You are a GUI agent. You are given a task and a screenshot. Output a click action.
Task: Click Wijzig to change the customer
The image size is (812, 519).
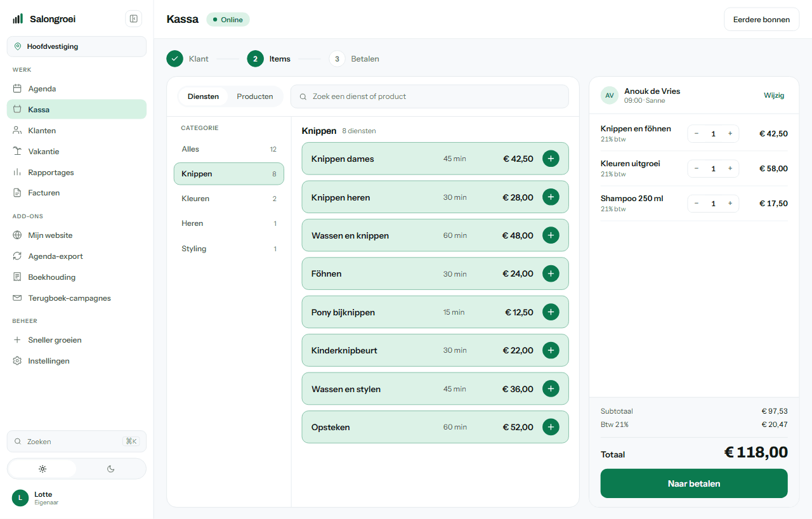(774, 95)
